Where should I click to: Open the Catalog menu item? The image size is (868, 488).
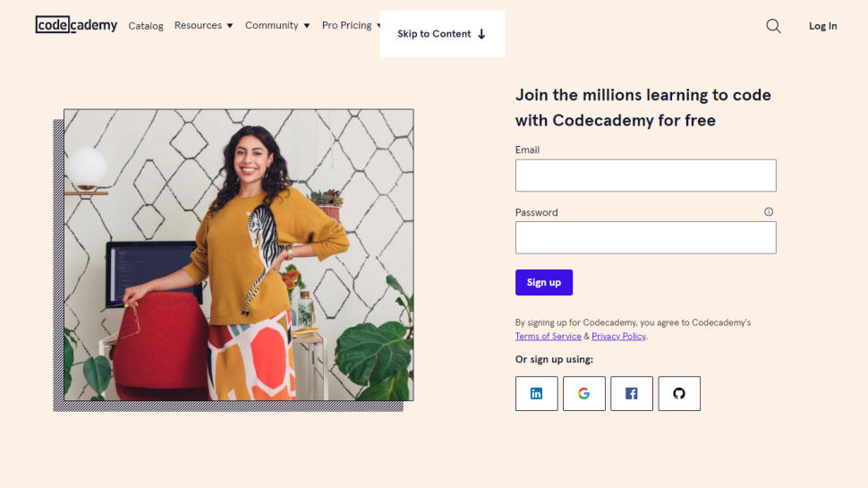click(146, 26)
